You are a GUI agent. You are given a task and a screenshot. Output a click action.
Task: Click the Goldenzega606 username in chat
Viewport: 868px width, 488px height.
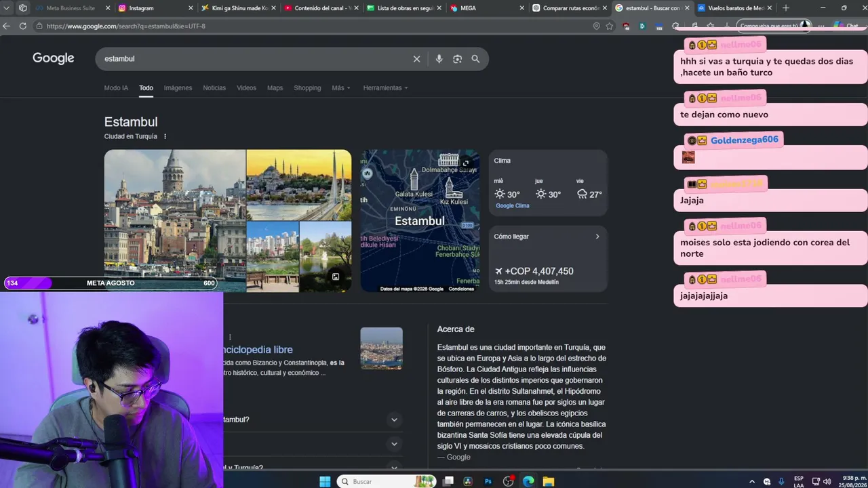[745, 140]
